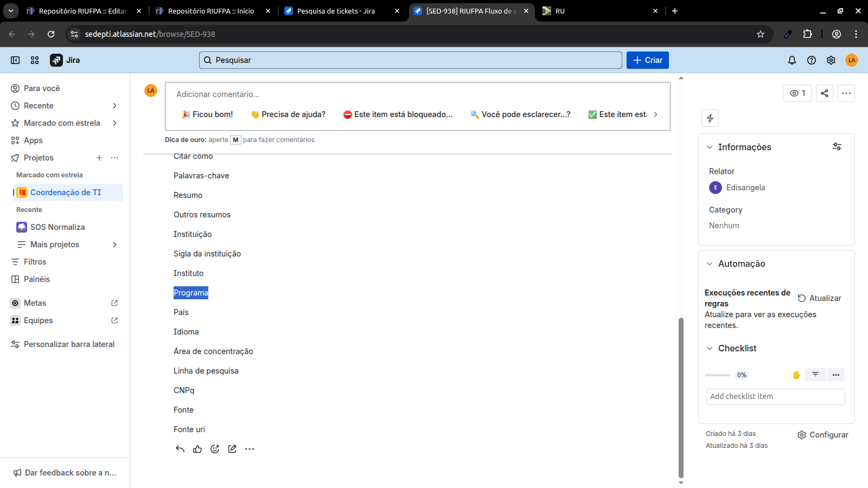Toggle the checklist filter icon

[x=815, y=375]
